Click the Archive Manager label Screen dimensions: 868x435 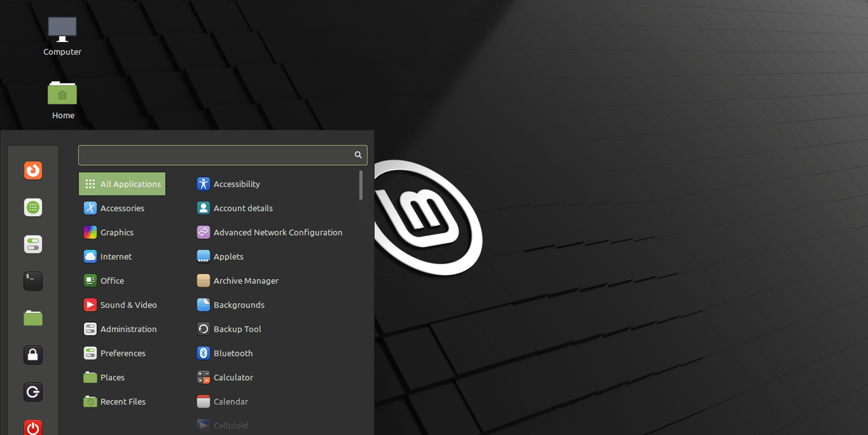pyautogui.click(x=246, y=281)
